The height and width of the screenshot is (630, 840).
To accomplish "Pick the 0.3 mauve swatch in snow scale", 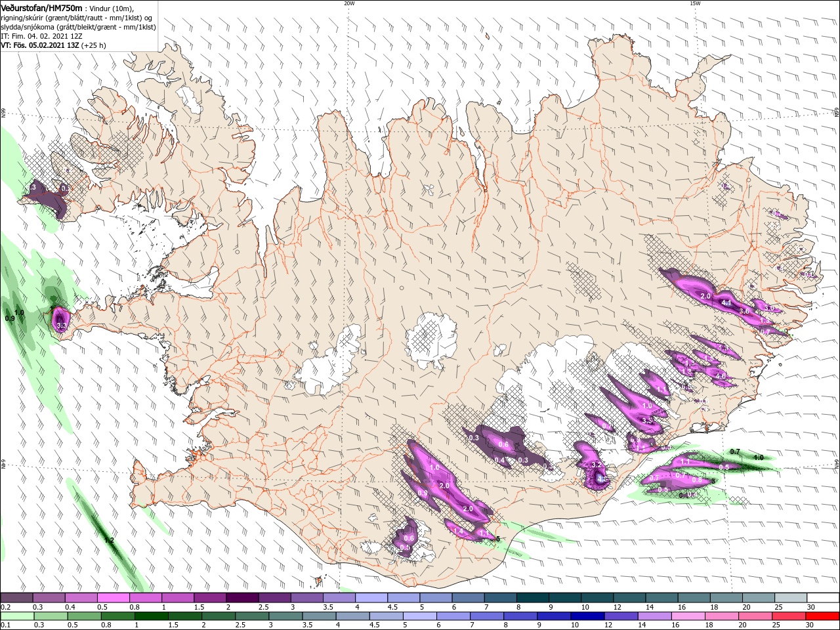I will coord(49,598).
